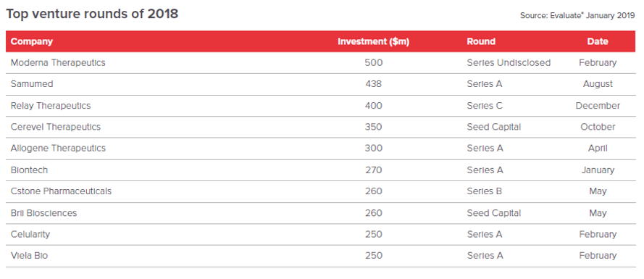Image resolution: width=644 pixels, height=279 pixels.
Task: Click the 438 investment figure
Action: (373, 84)
